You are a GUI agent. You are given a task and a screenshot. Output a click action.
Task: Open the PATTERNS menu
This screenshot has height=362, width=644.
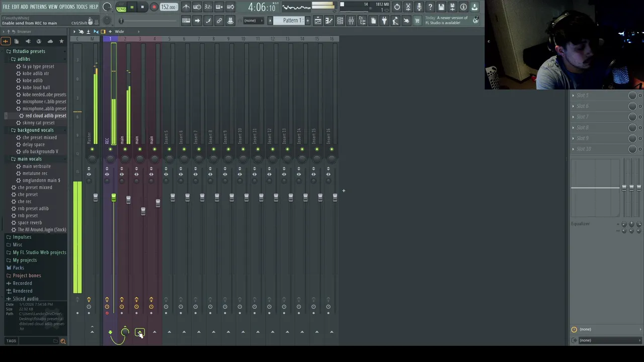[x=38, y=7]
